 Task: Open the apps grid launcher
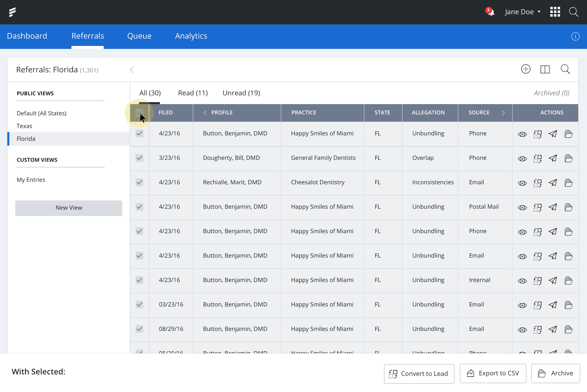[x=555, y=12]
